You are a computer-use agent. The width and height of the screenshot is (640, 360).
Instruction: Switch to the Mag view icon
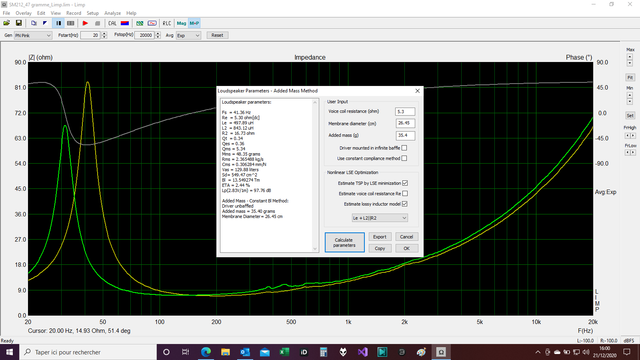click(x=181, y=23)
